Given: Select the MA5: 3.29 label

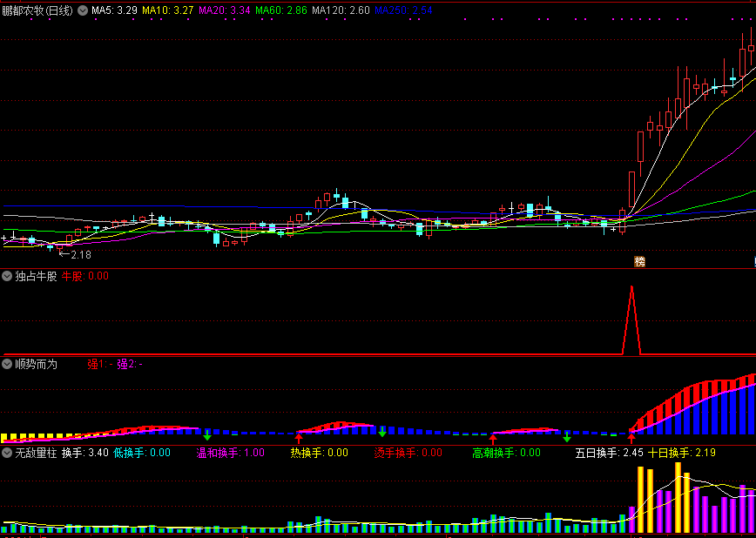Looking at the screenshot, I should point(114,10).
